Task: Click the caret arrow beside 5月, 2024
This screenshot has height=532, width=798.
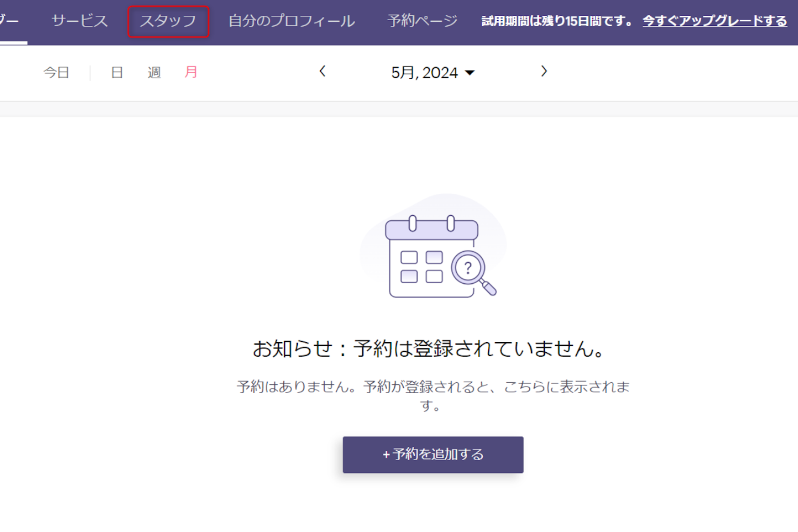Action: point(470,73)
